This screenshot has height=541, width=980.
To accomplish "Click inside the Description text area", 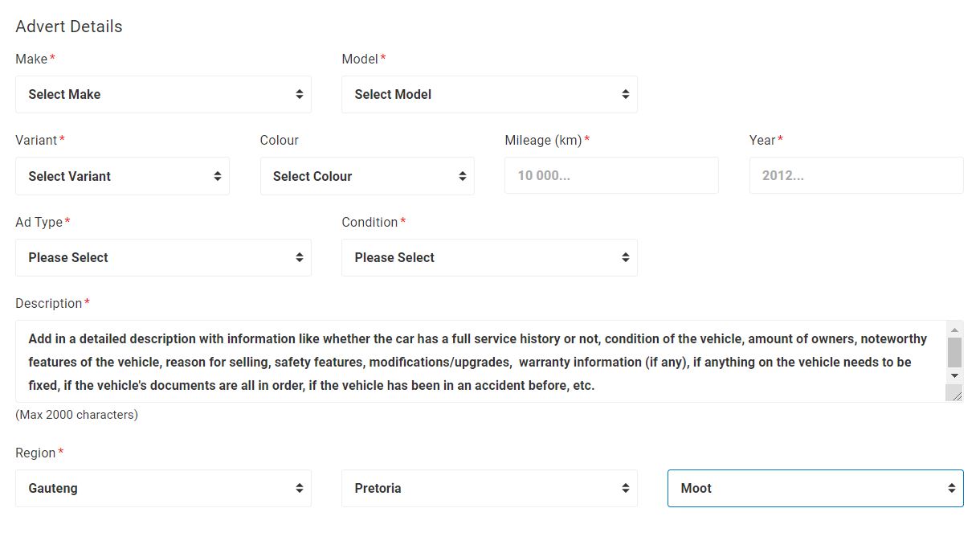I will [480, 362].
